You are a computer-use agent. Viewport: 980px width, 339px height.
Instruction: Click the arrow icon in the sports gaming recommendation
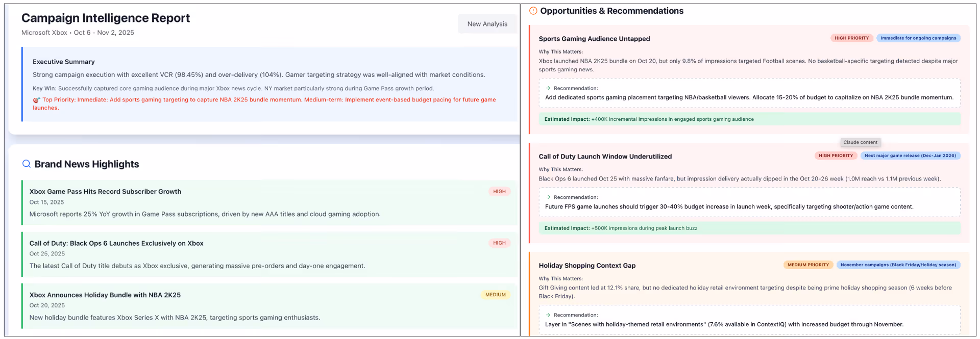tap(548, 88)
